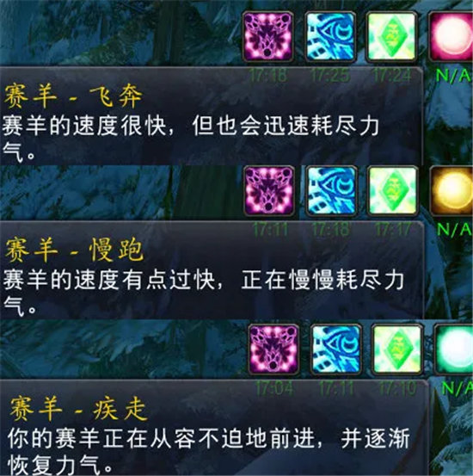Select the green diamond buff in the bottom row
Image resolution: width=473 pixels, height=476 pixels.
pos(396,349)
